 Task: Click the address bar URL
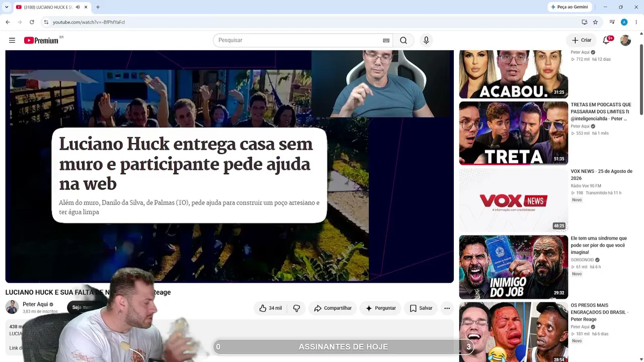[x=89, y=22]
